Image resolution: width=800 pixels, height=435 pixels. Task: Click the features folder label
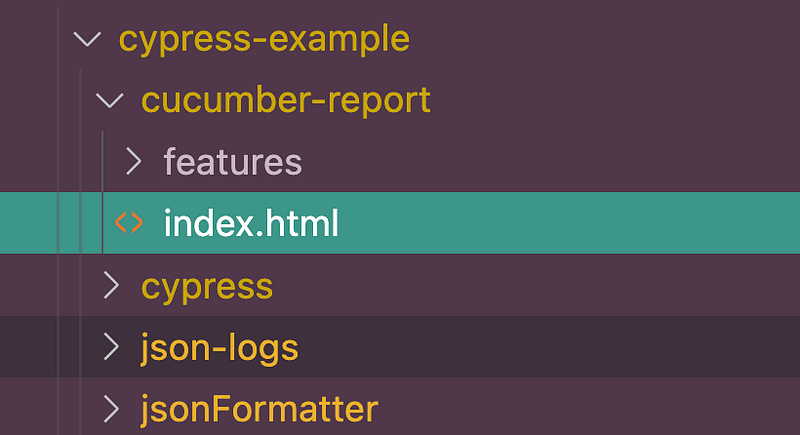[x=232, y=161]
